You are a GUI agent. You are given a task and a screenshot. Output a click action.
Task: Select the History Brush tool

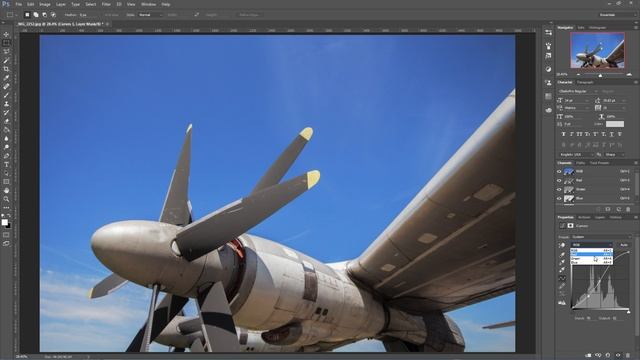point(6,113)
